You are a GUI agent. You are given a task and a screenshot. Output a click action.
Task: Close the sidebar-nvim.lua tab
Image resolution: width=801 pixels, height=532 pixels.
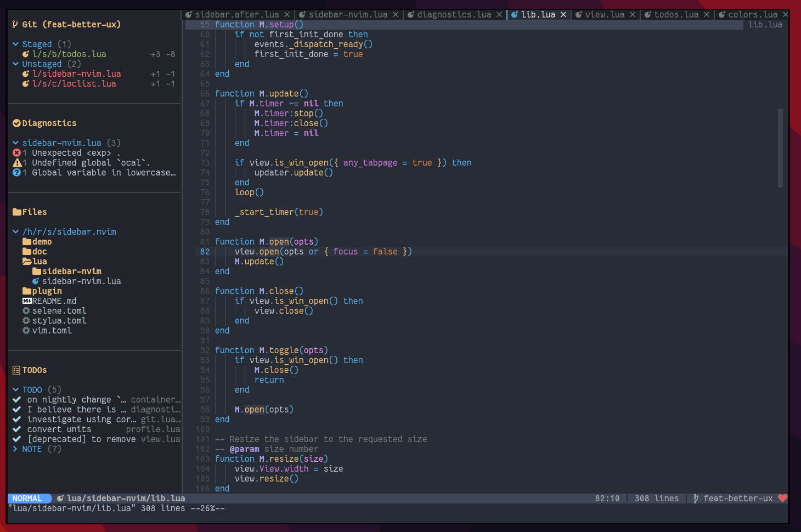click(396, 15)
